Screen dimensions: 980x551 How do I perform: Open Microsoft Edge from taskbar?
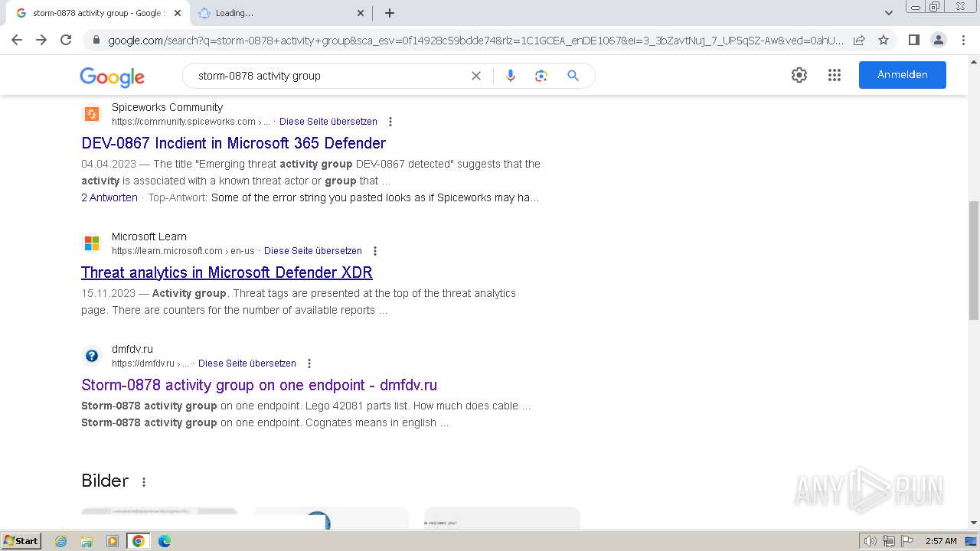point(165,541)
